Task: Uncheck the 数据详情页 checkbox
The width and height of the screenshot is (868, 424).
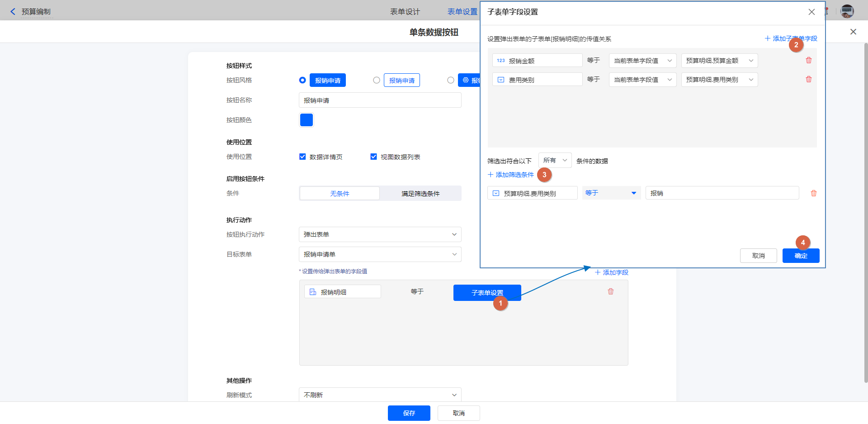Action: tap(302, 157)
